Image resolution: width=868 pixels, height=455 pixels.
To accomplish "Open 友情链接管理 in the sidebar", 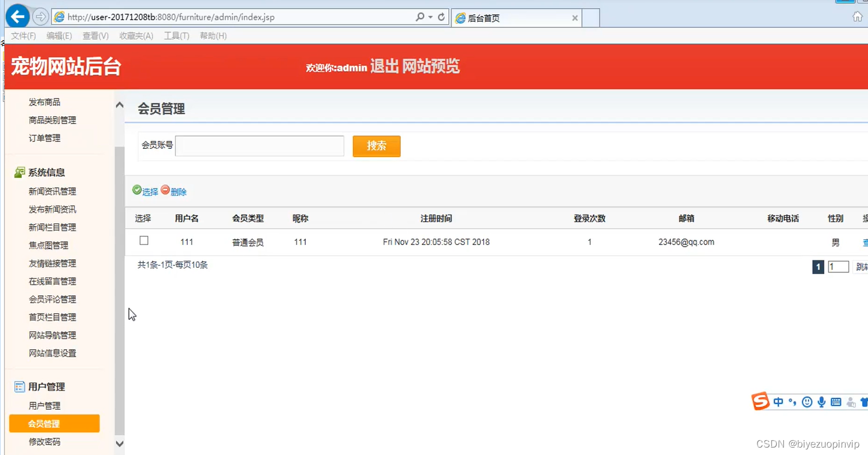I will [x=52, y=263].
